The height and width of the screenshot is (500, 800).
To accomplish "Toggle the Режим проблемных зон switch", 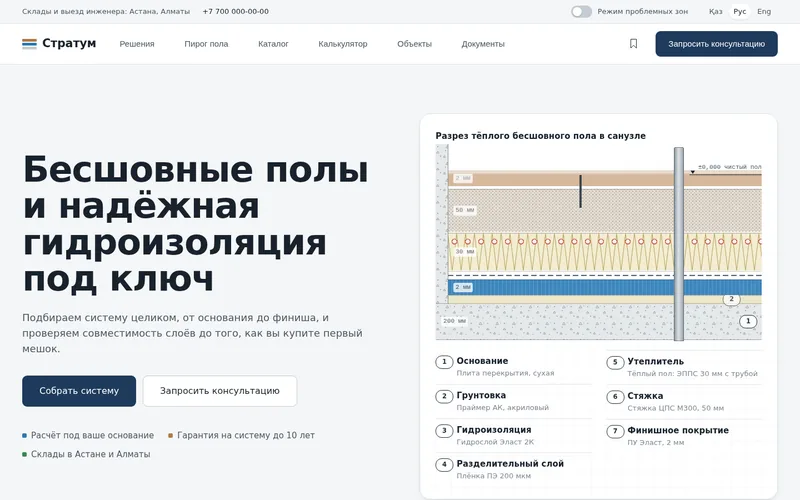I will tap(581, 11).
